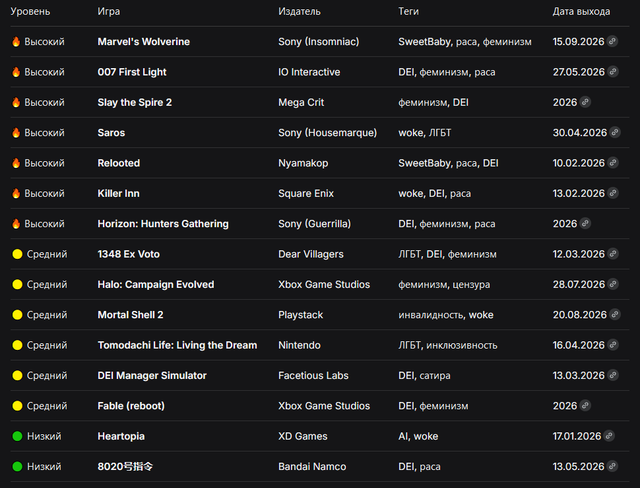The image size is (640, 488).
Task: Click link icon in Mortal Shell 2 row
Action: (615, 315)
